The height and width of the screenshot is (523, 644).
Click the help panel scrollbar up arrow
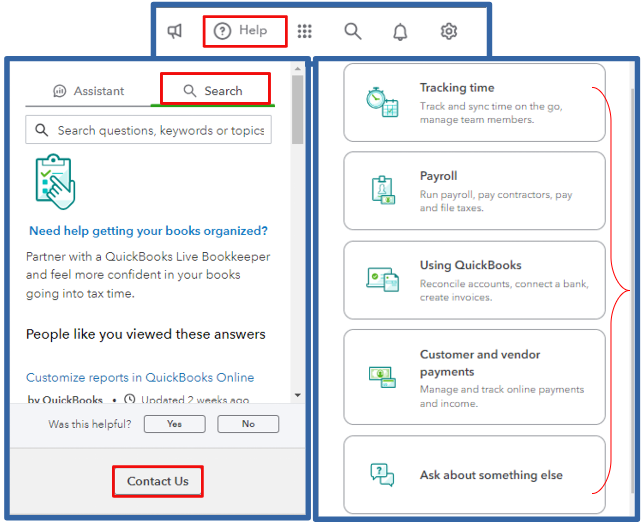pos(297,68)
